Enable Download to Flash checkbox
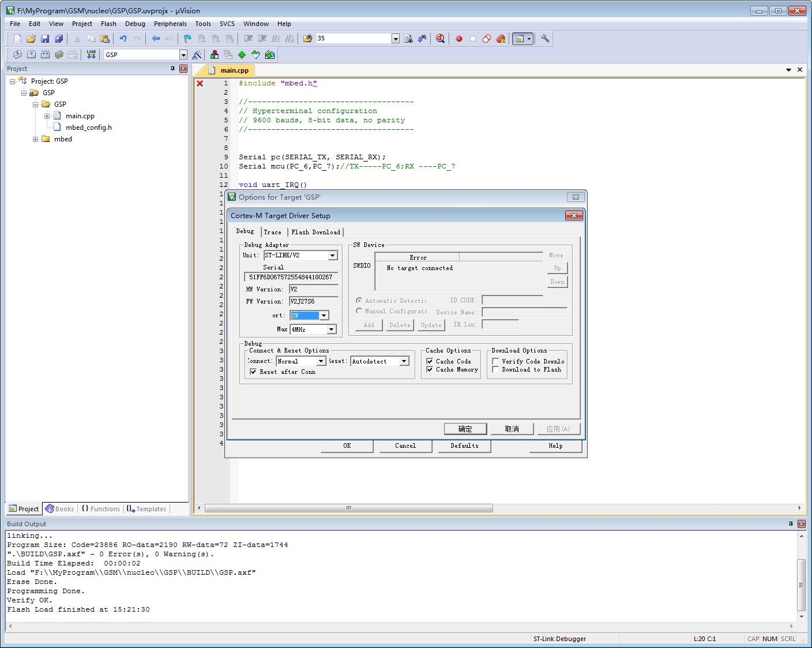812x648 pixels. pyautogui.click(x=495, y=369)
